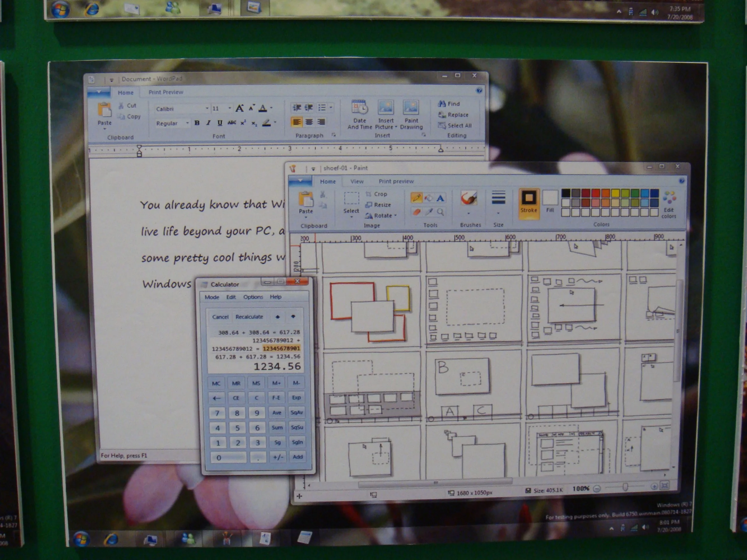
Task: Choose the Eraser tool in Paint
Action: tap(416, 212)
